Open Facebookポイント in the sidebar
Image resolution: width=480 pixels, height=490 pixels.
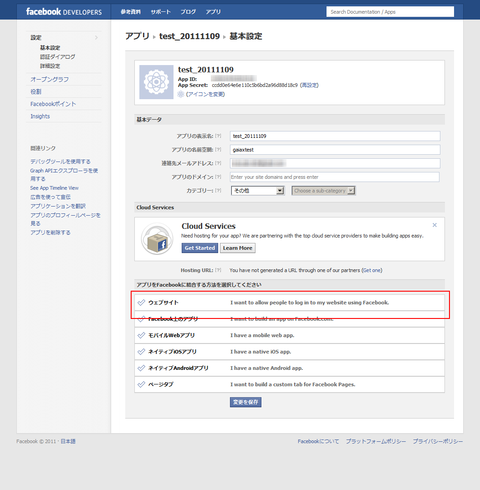pyautogui.click(x=53, y=104)
